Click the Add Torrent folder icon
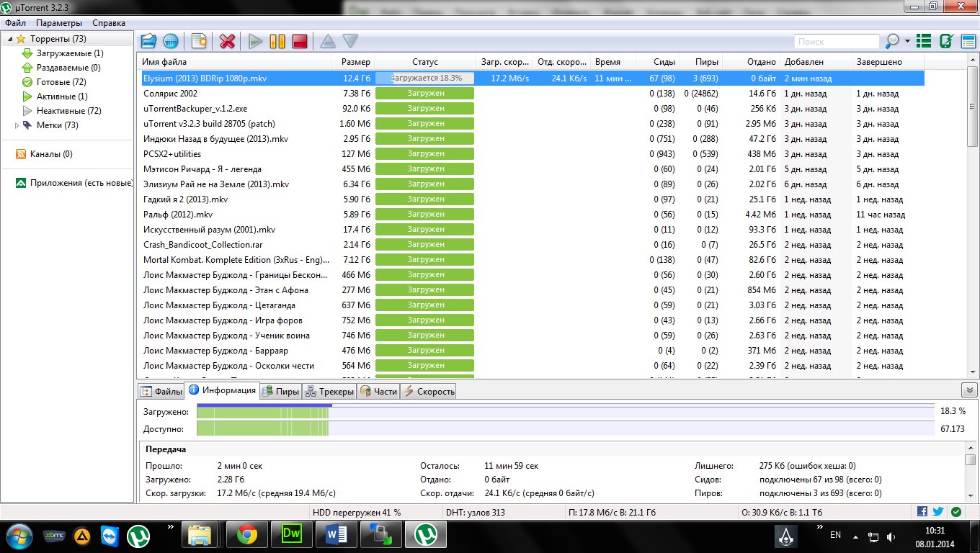Screen dimensions: 980x553 coord(148,41)
